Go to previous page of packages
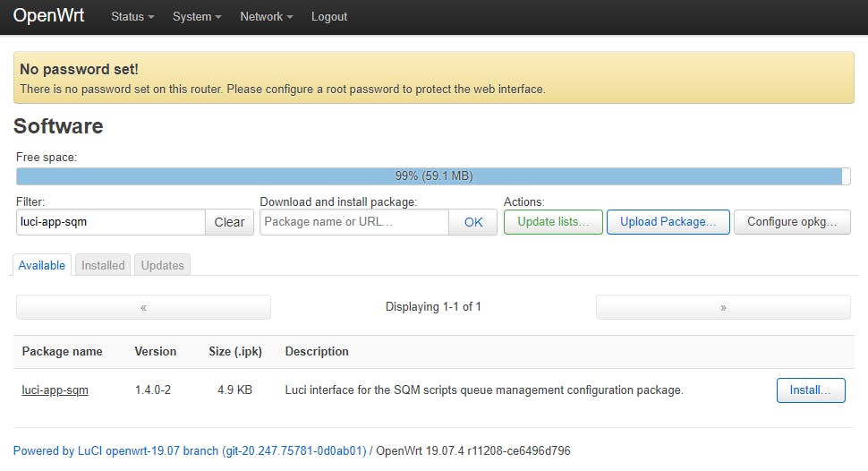The height and width of the screenshot is (471, 868). tap(143, 307)
